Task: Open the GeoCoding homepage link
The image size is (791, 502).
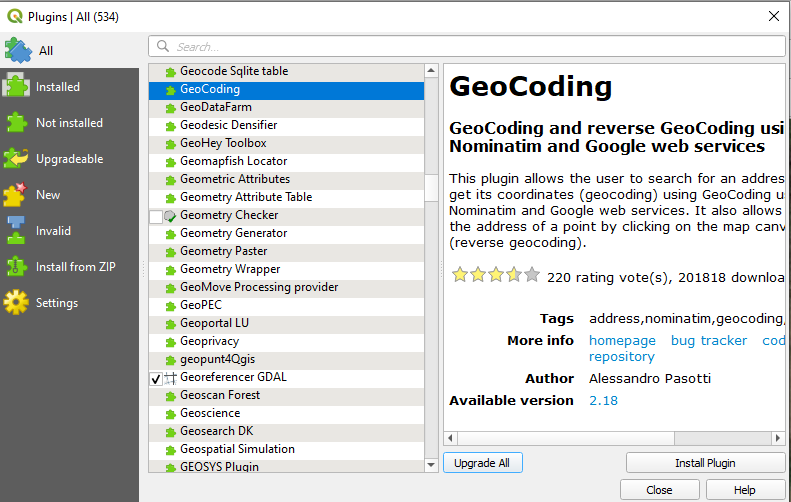Action: coord(622,341)
